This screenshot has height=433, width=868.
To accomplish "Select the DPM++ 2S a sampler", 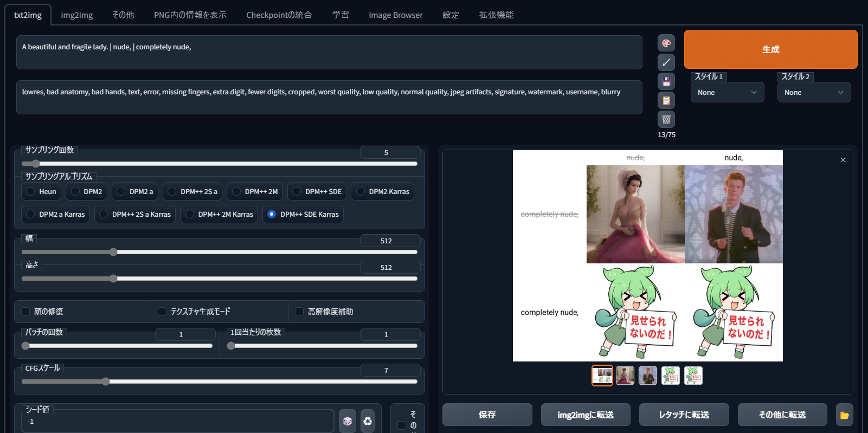I will (192, 191).
